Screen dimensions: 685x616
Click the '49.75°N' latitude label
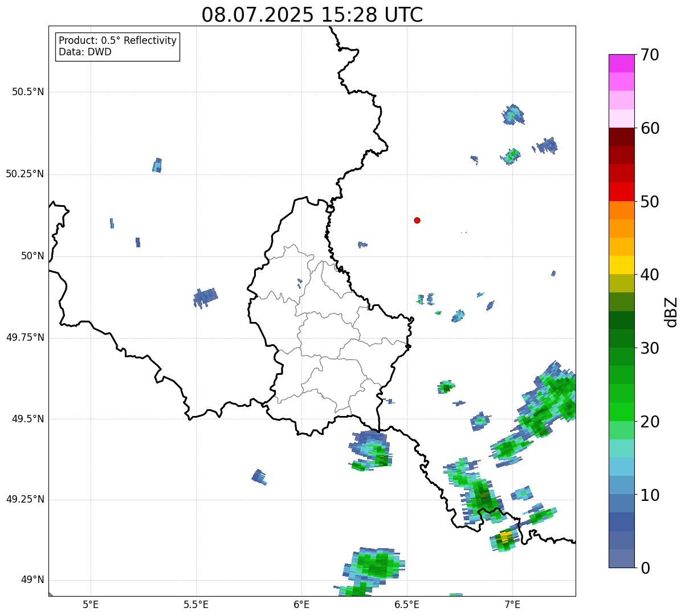click(x=25, y=337)
